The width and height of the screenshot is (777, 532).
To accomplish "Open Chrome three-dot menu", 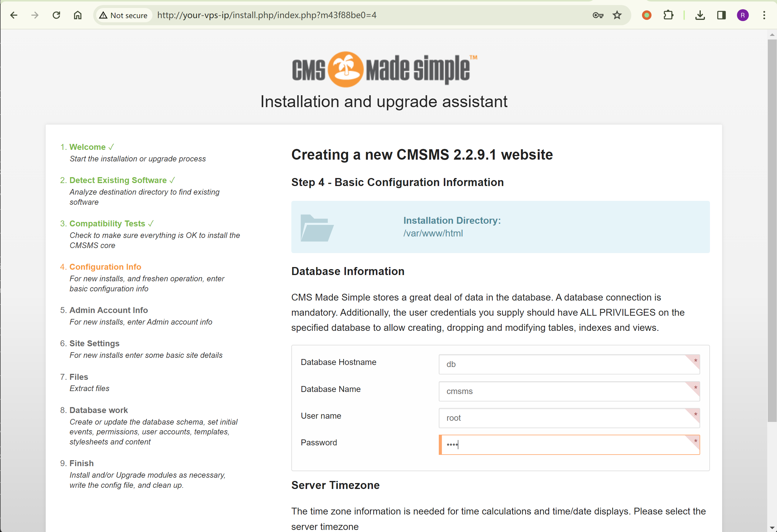I will tap(764, 15).
